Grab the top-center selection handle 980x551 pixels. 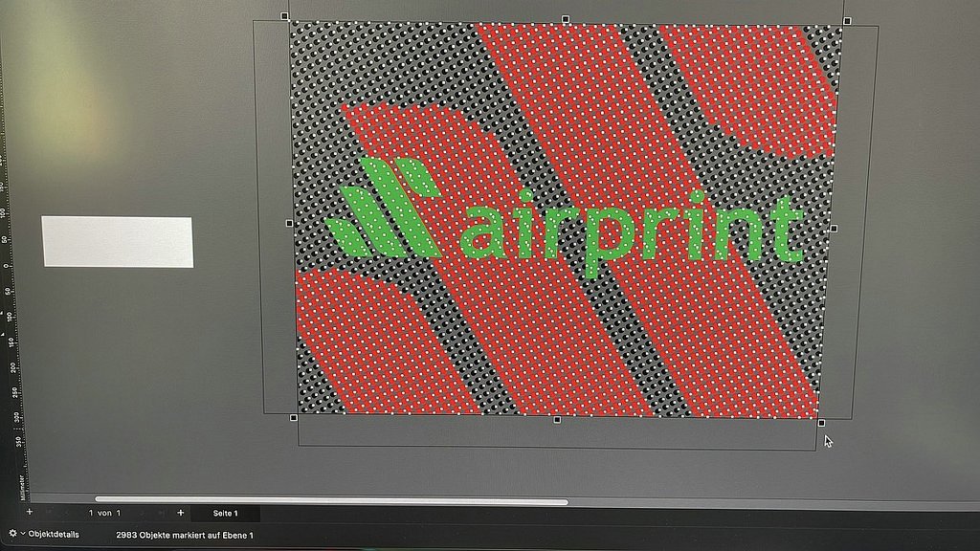tap(566, 19)
